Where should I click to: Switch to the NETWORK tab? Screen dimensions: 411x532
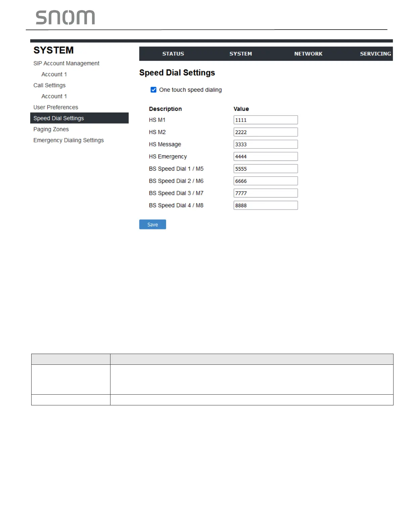[x=308, y=54]
